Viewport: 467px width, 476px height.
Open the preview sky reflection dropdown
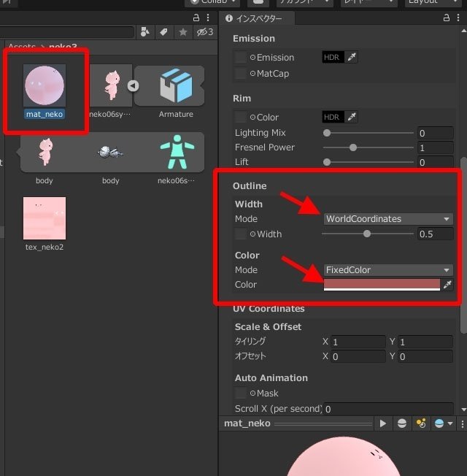[x=444, y=423]
